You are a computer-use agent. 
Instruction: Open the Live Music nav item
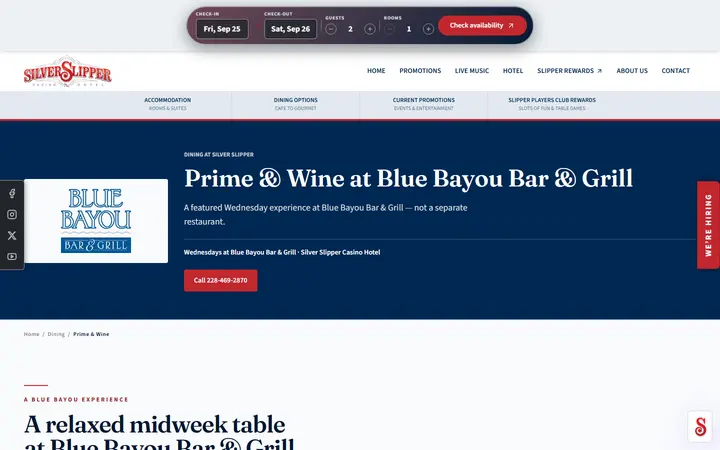coord(472,71)
